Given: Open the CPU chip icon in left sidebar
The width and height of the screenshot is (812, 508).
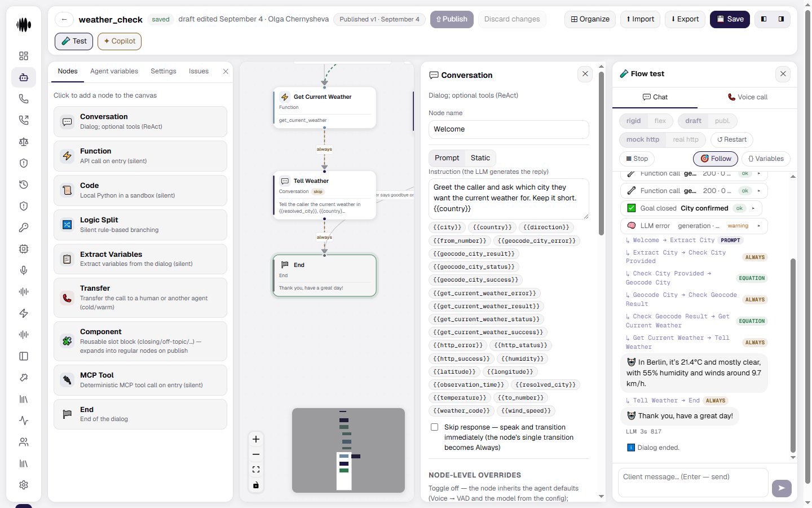Looking at the screenshot, I should [x=24, y=249].
